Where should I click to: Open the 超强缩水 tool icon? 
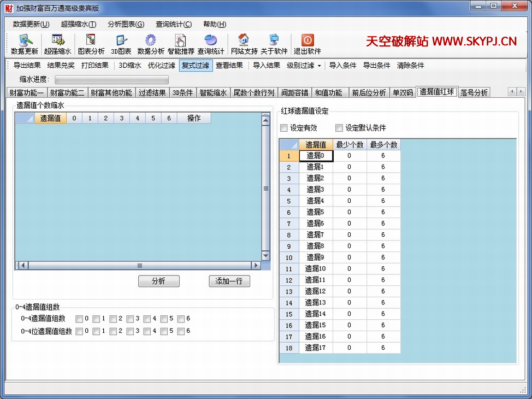(57, 40)
